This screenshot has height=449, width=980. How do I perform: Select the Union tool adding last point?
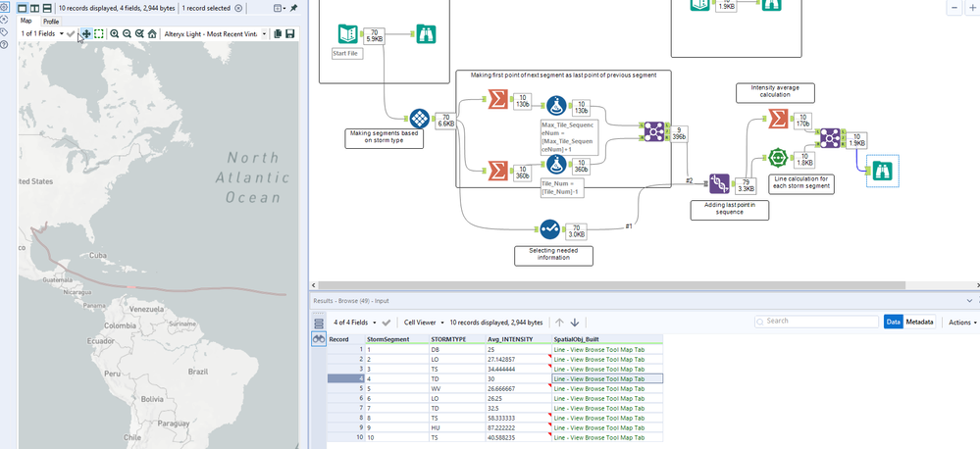[719, 183]
